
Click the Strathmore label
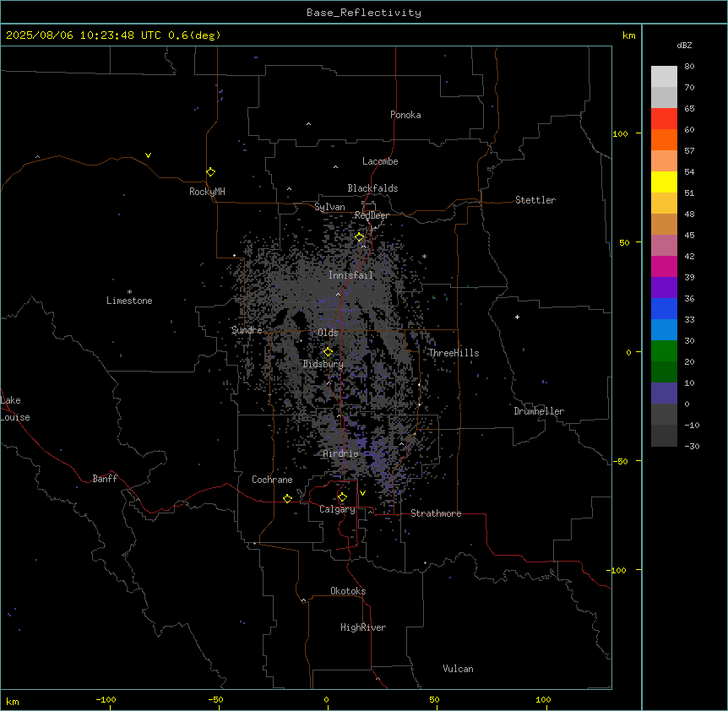pos(436,513)
